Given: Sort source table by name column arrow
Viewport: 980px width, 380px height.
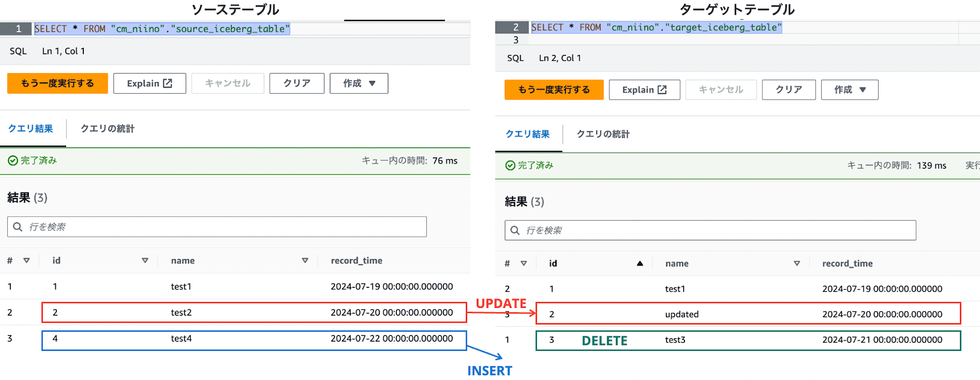Looking at the screenshot, I should coord(305,260).
